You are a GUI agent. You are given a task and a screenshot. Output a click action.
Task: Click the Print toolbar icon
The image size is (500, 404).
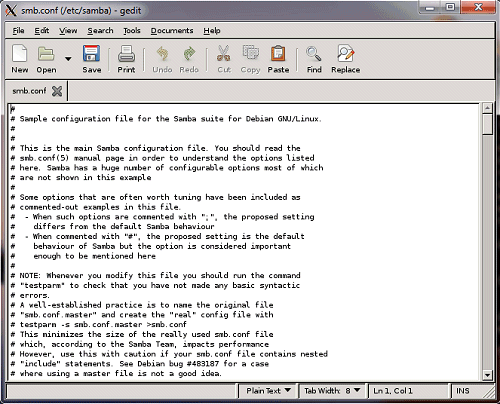click(126, 54)
